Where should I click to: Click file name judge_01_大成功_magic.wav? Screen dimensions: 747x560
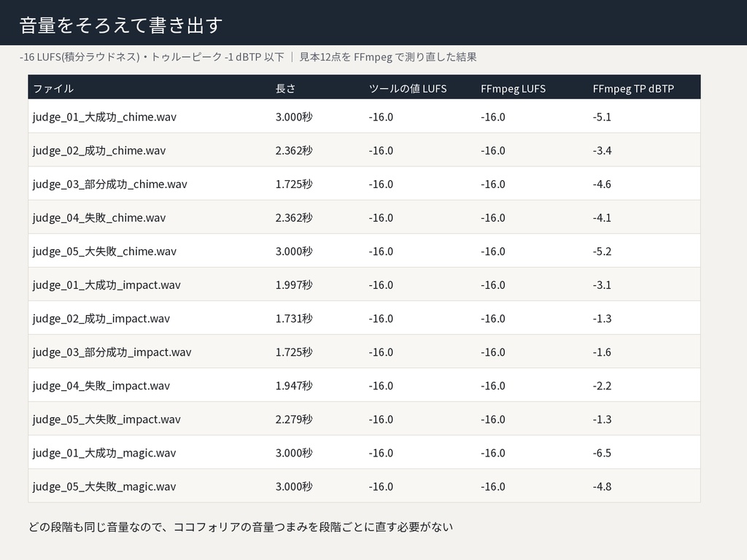pyautogui.click(x=104, y=453)
